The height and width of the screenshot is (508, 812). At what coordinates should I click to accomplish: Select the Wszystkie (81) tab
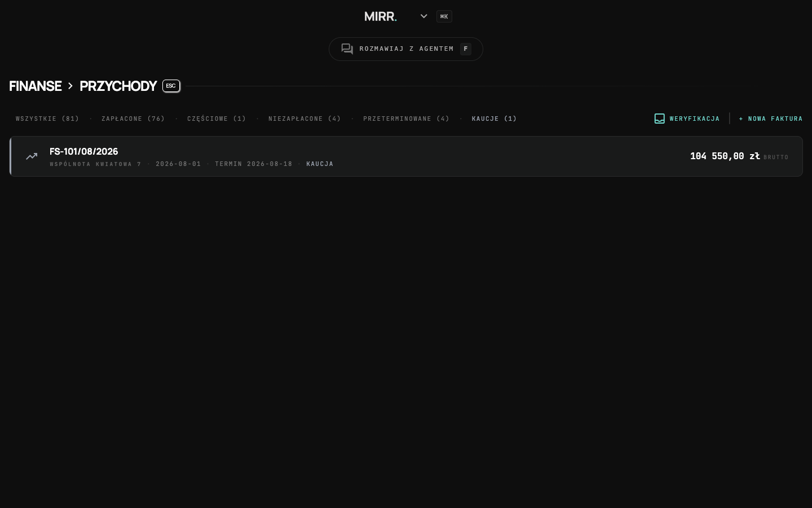[47, 119]
